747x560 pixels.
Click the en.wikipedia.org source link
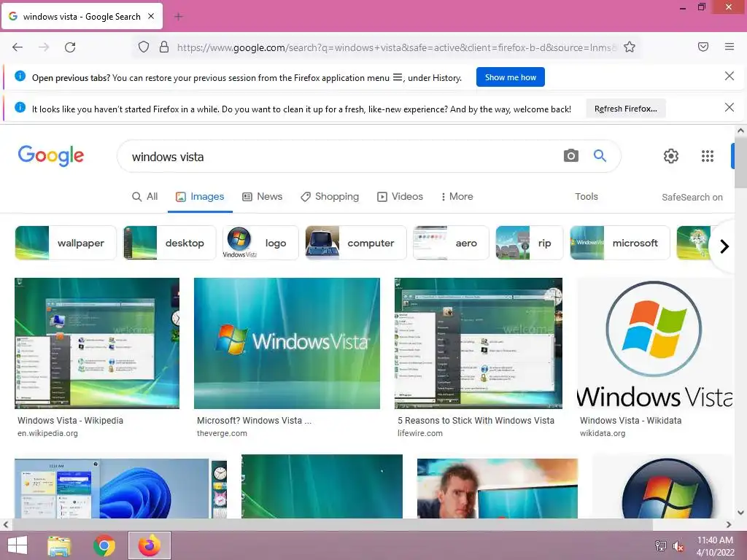click(x=47, y=433)
